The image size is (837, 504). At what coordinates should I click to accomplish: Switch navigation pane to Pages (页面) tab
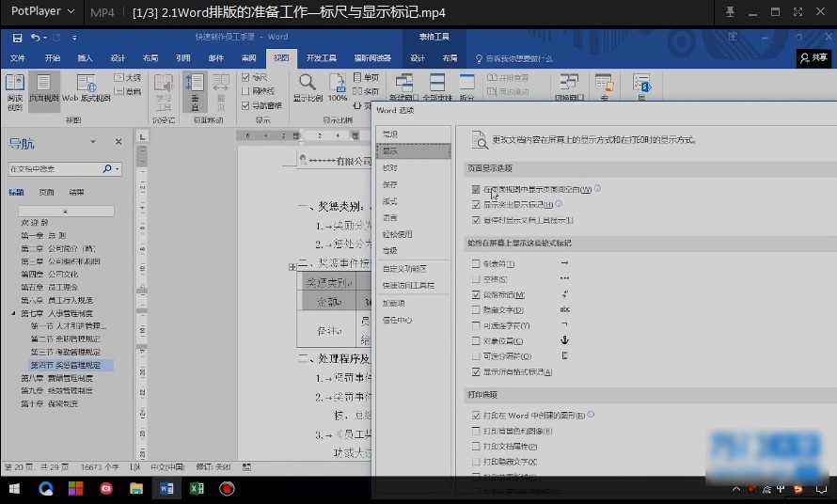[46, 192]
